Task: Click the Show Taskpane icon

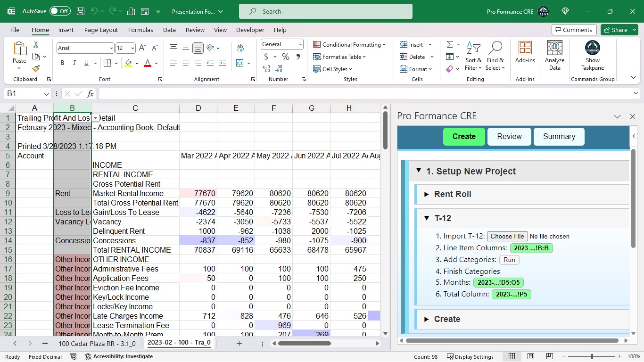Action: (x=593, y=55)
